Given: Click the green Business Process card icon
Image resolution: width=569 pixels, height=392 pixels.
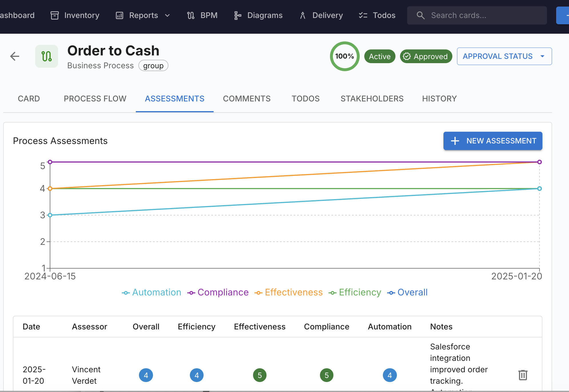Looking at the screenshot, I should (x=47, y=56).
